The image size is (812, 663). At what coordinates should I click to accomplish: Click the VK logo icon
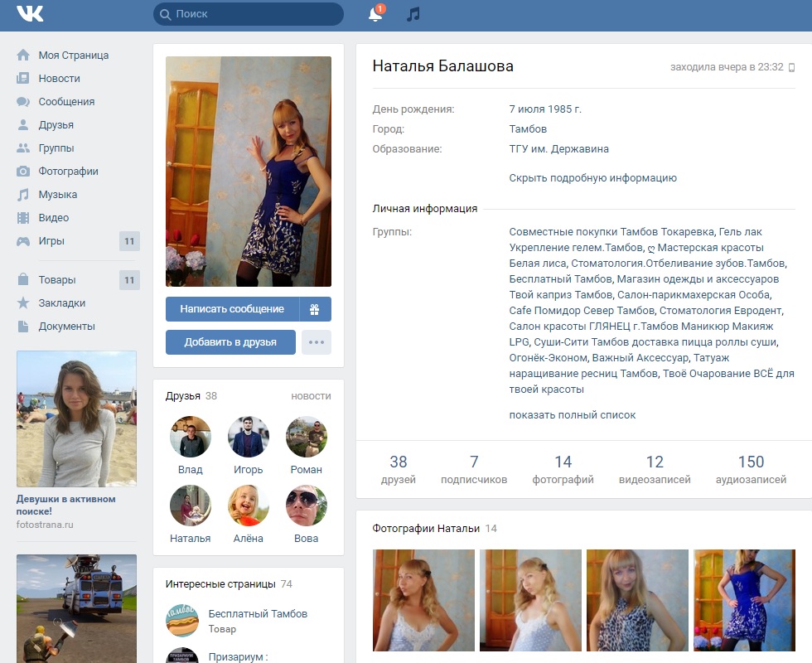[x=30, y=13]
